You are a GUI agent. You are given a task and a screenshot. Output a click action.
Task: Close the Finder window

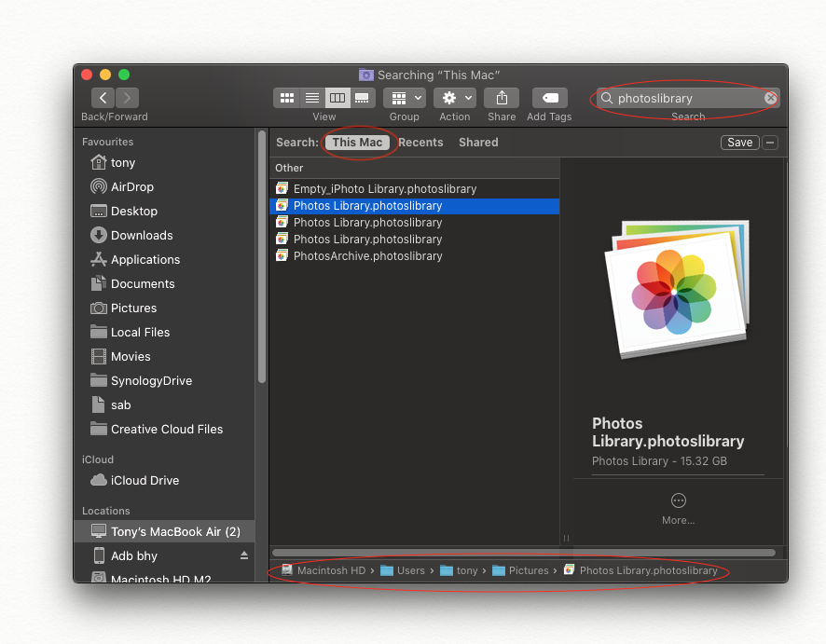tap(87, 75)
